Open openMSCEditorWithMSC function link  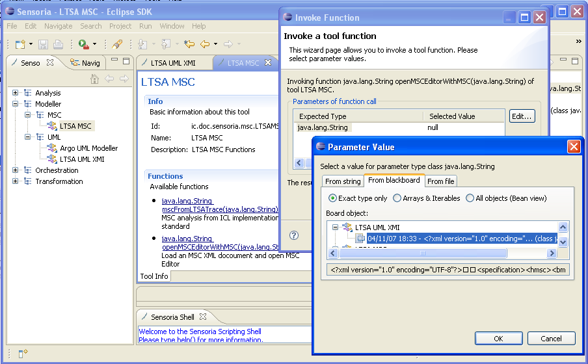coord(220,242)
